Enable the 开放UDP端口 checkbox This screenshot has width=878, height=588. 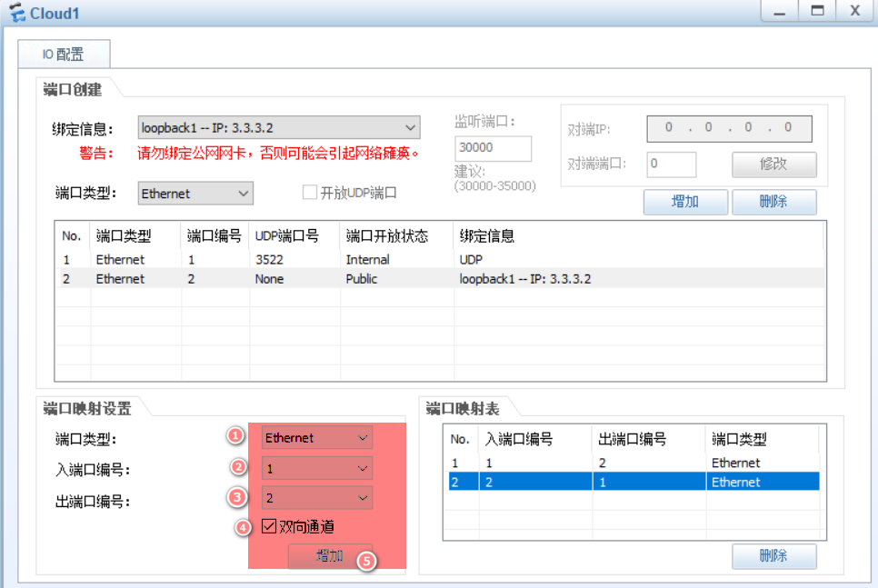(310, 193)
